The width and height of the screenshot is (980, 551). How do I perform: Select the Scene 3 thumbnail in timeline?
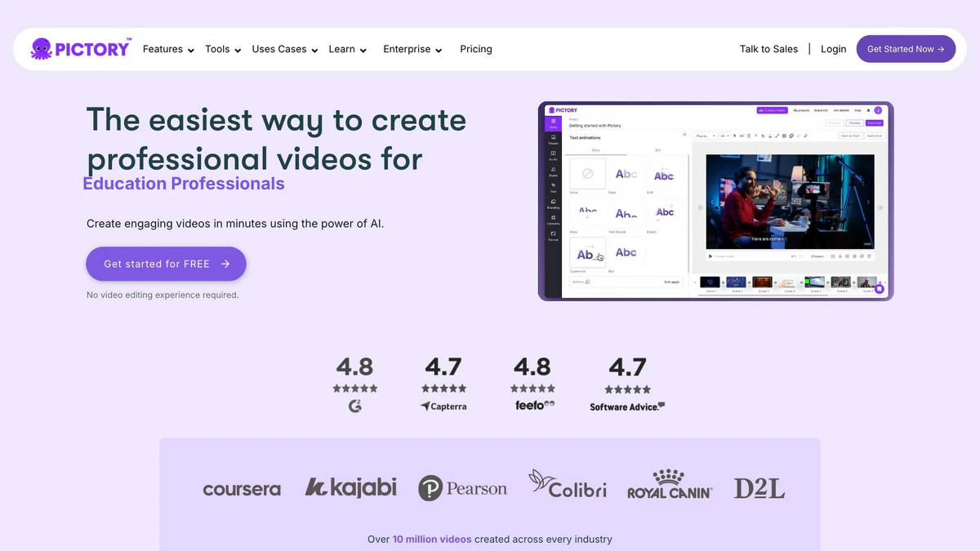click(762, 282)
